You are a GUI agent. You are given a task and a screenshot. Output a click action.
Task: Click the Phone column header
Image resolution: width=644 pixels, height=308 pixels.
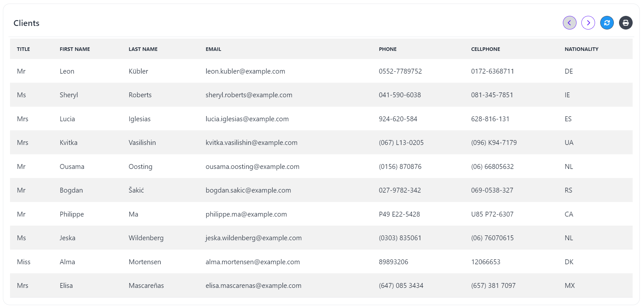pos(387,49)
